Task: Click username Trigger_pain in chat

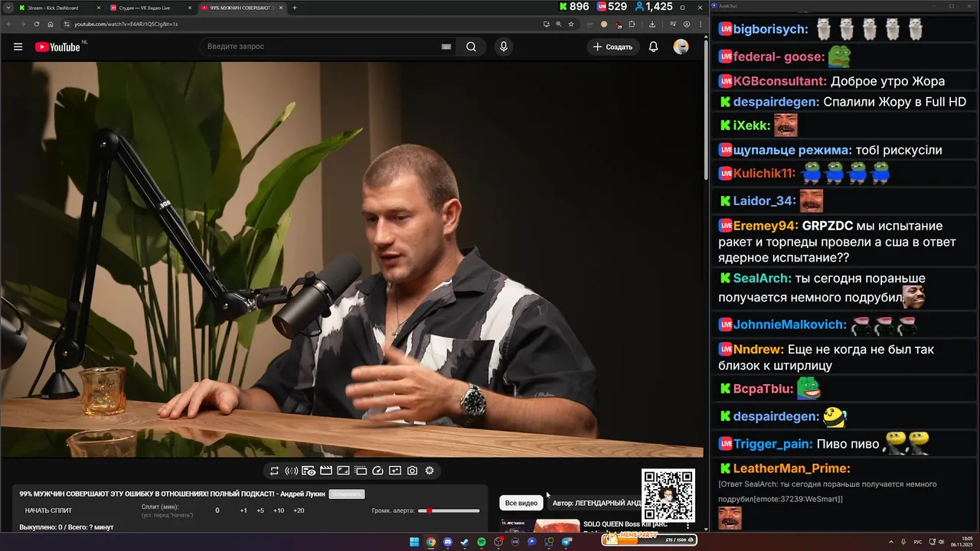Action: pyautogui.click(x=773, y=444)
